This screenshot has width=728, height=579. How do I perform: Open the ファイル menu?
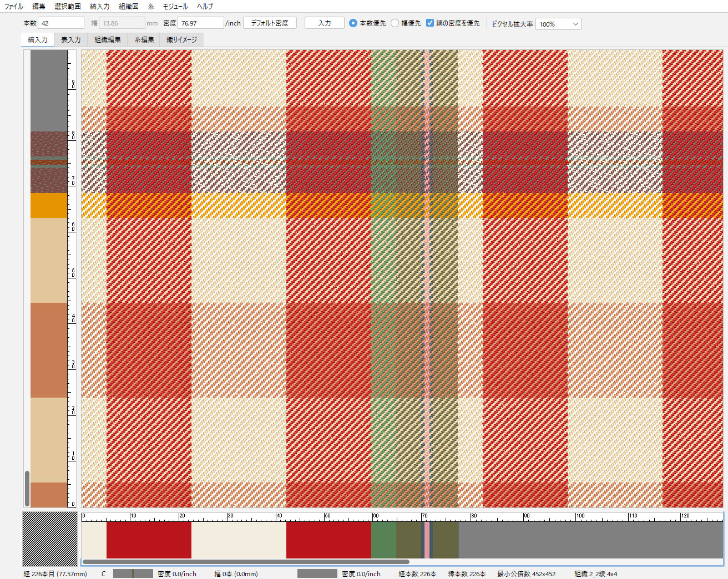click(14, 6)
